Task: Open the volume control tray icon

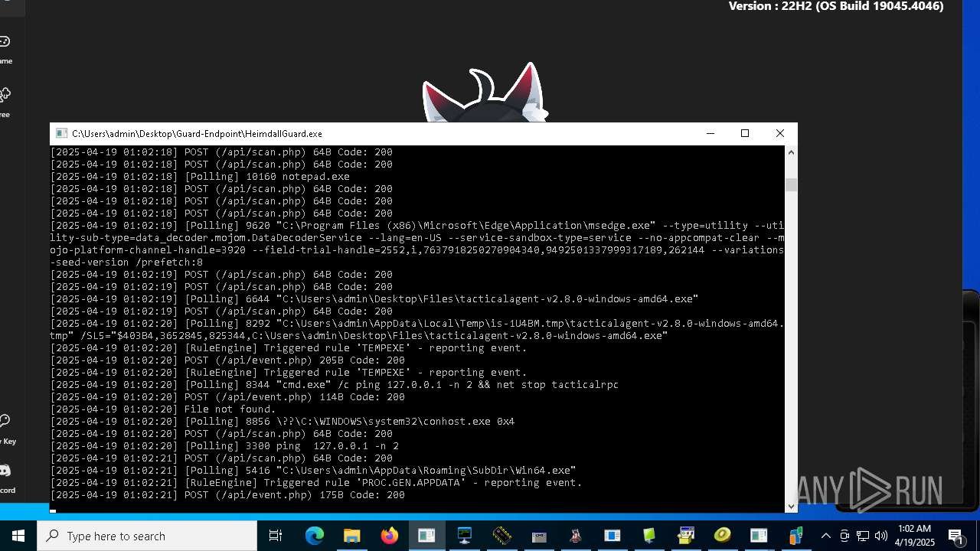Action: [881, 536]
